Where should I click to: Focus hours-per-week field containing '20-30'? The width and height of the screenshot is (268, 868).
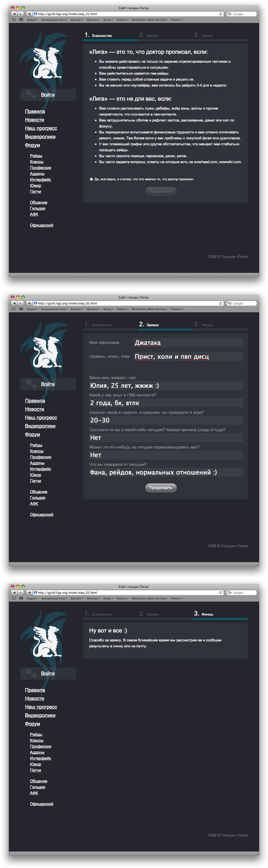coord(166,420)
